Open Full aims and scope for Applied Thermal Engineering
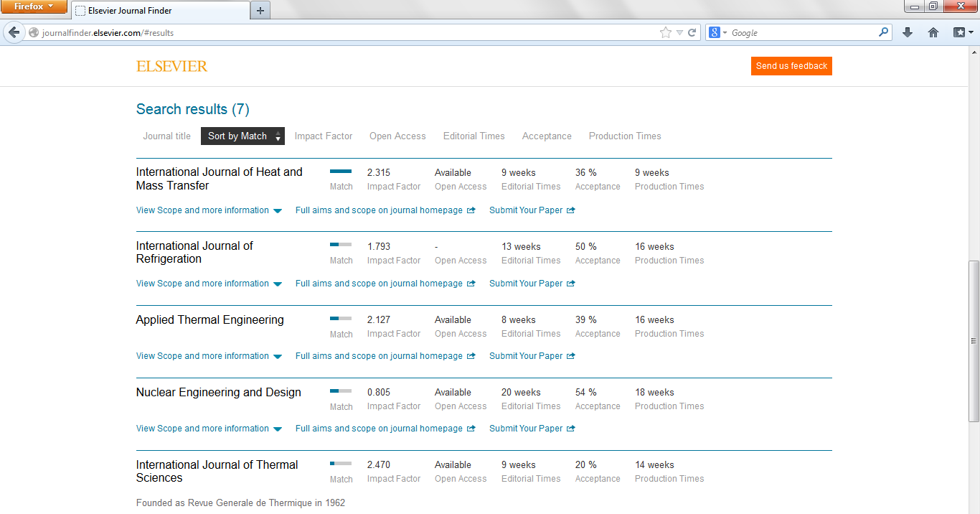This screenshot has width=980, height=514. pos(379,356)
